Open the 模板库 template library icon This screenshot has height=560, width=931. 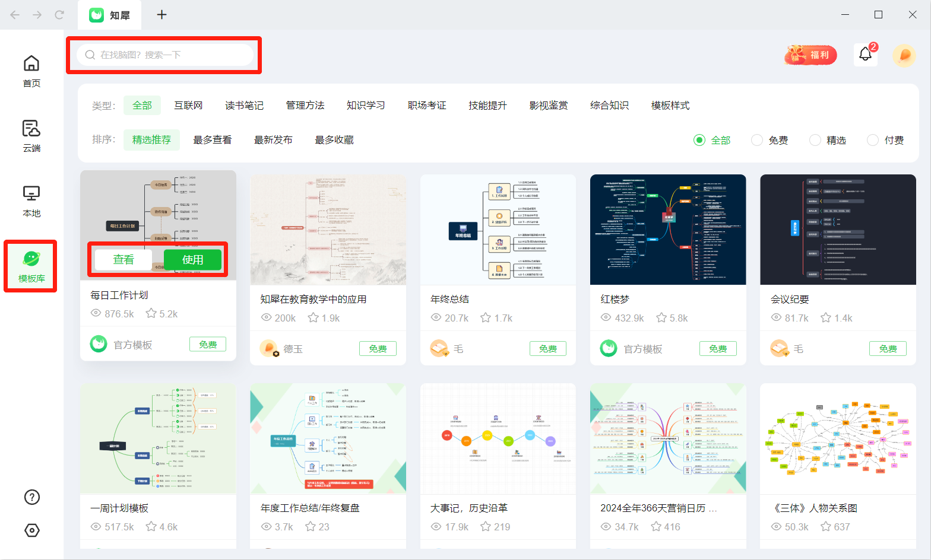point(31,259)
